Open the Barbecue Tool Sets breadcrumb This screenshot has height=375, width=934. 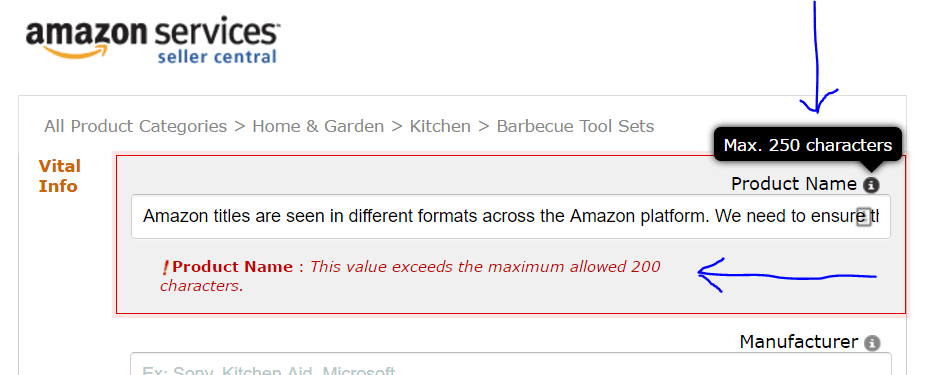(x=575, y=127)
